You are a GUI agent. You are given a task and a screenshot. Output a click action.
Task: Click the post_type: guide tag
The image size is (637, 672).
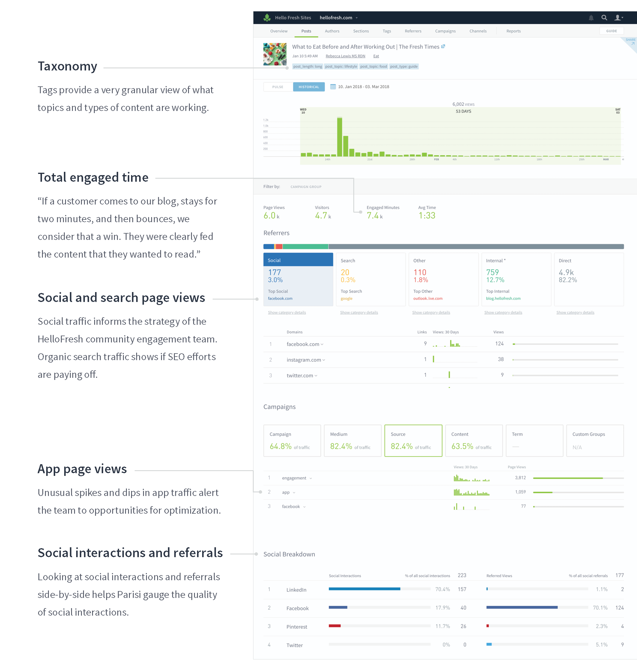click(404, 67)
